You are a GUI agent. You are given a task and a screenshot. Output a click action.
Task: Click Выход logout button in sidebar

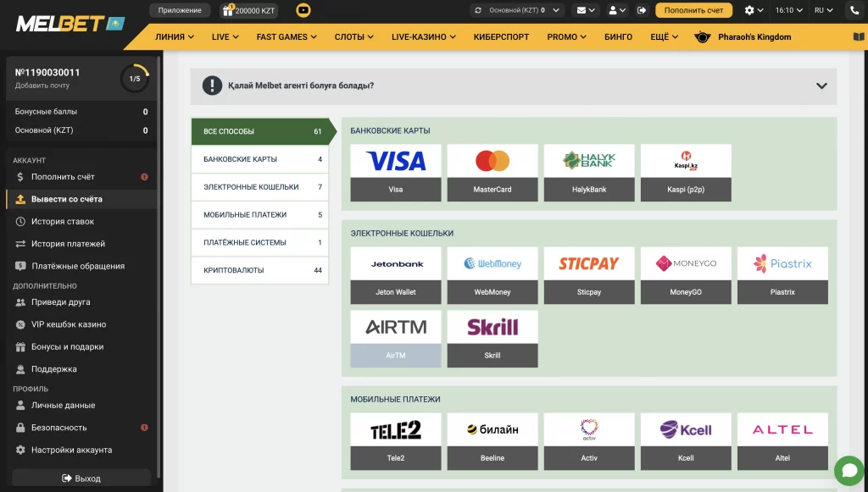click(x=81, y=478)
